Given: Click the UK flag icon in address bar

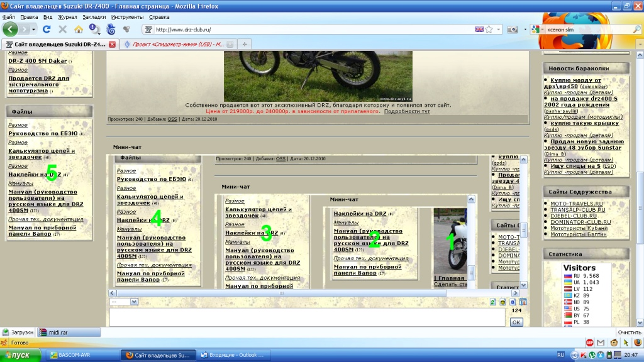Looking at the screenshot, I should click(479, 30).
